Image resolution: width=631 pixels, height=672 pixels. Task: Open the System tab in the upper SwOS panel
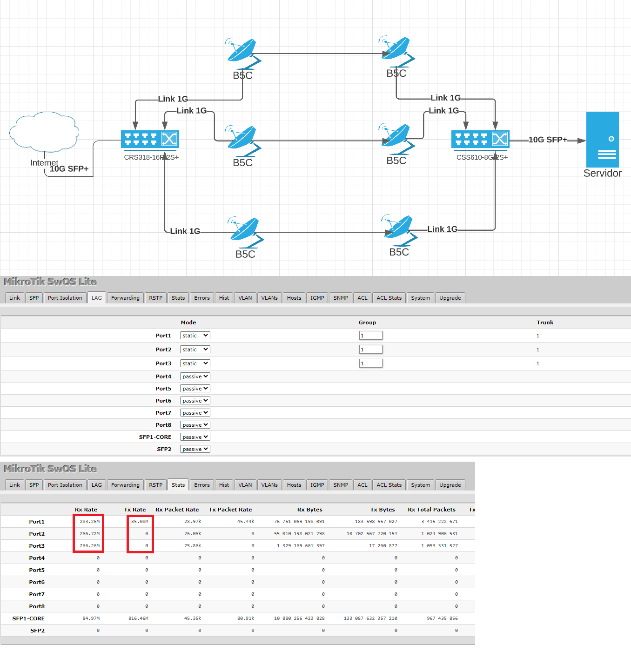click(x=421, y=298)
